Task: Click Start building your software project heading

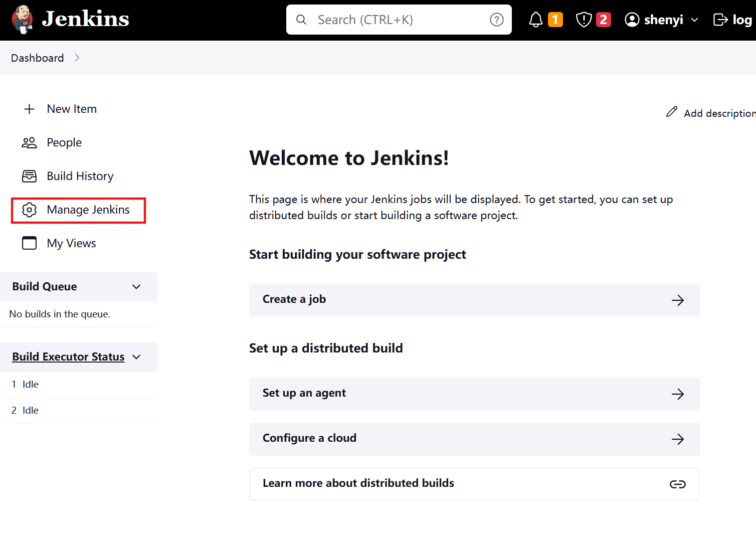Action: [357, 254]
